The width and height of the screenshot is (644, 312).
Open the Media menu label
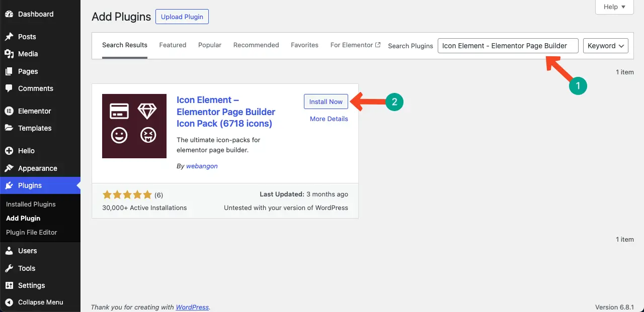28,54
